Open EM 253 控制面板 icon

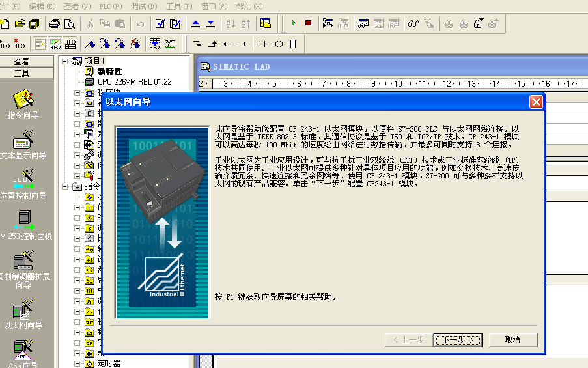(x=25, y=225)
